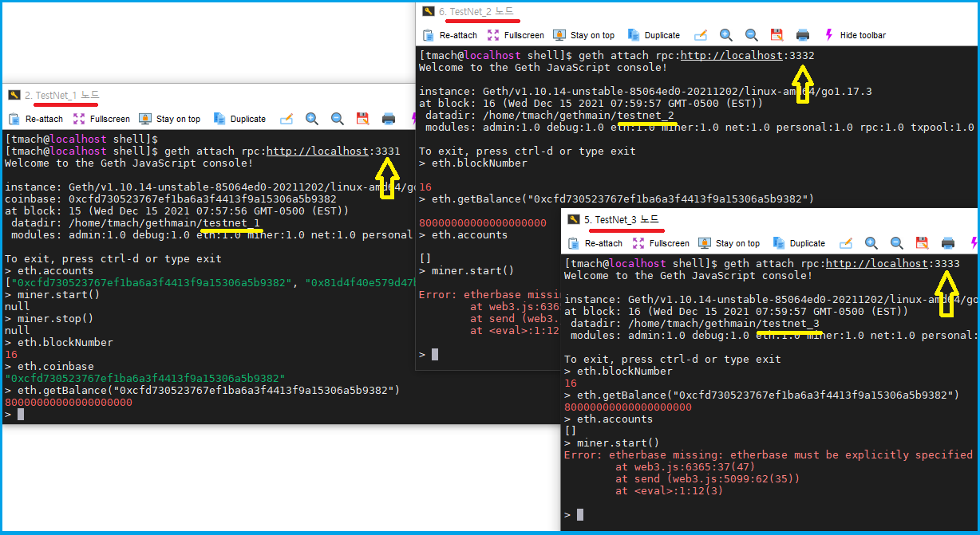Click Re-attach in TestNet_3 window
This screenshot has width=980, height=535.
pos(595,243)
